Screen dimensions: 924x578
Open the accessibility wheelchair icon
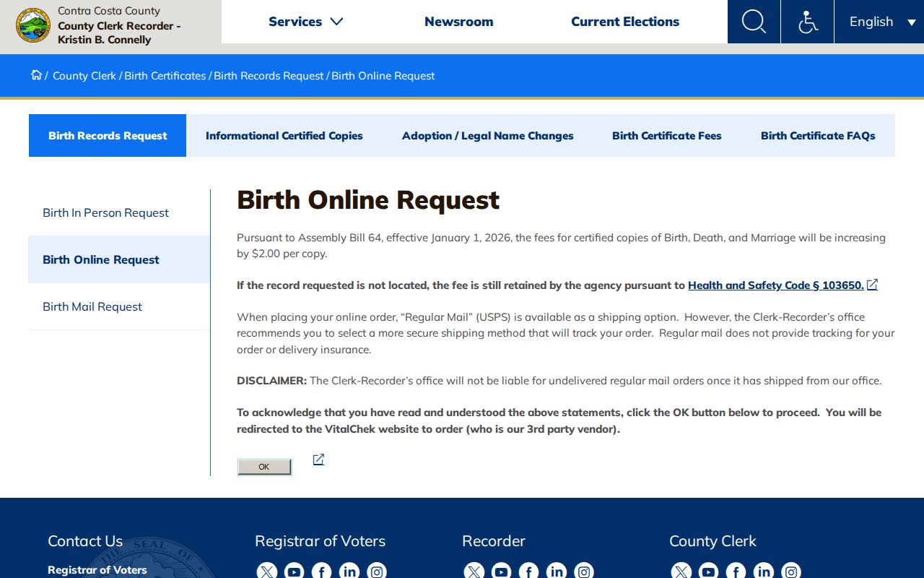(x=807, y=22)
